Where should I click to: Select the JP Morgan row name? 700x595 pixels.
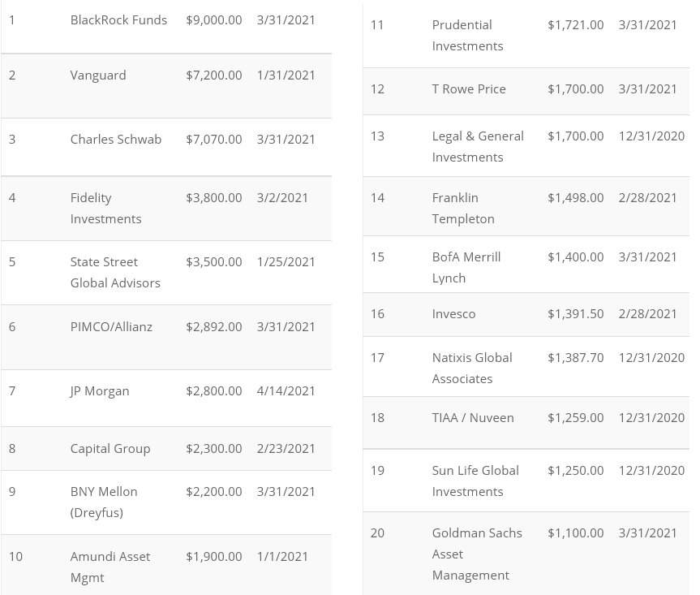[100, 390]
